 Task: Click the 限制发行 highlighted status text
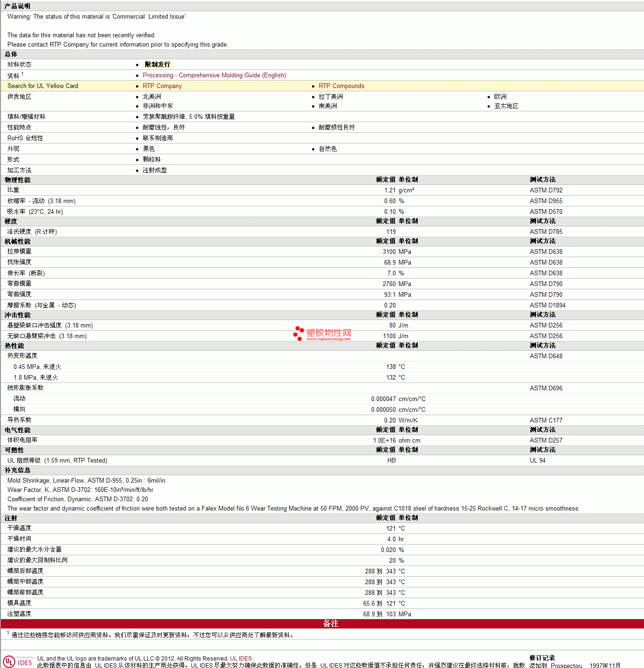[x=158, y=65]
